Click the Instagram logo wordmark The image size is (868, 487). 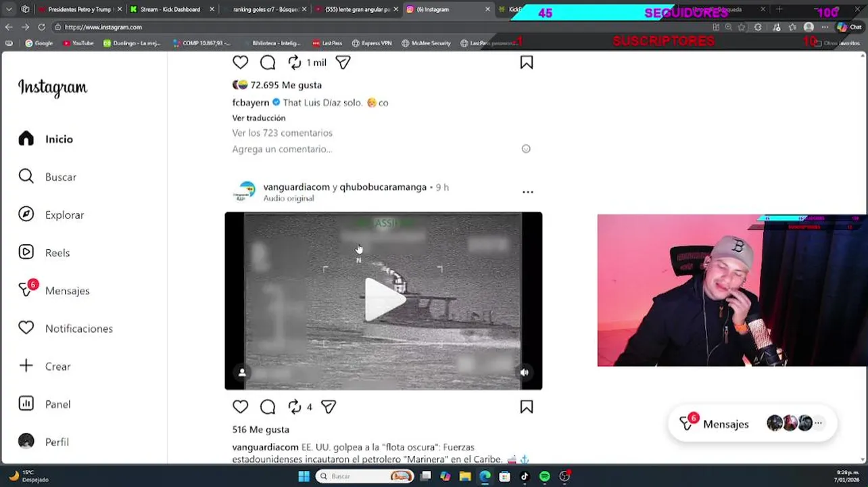click(x=53, y=88)
